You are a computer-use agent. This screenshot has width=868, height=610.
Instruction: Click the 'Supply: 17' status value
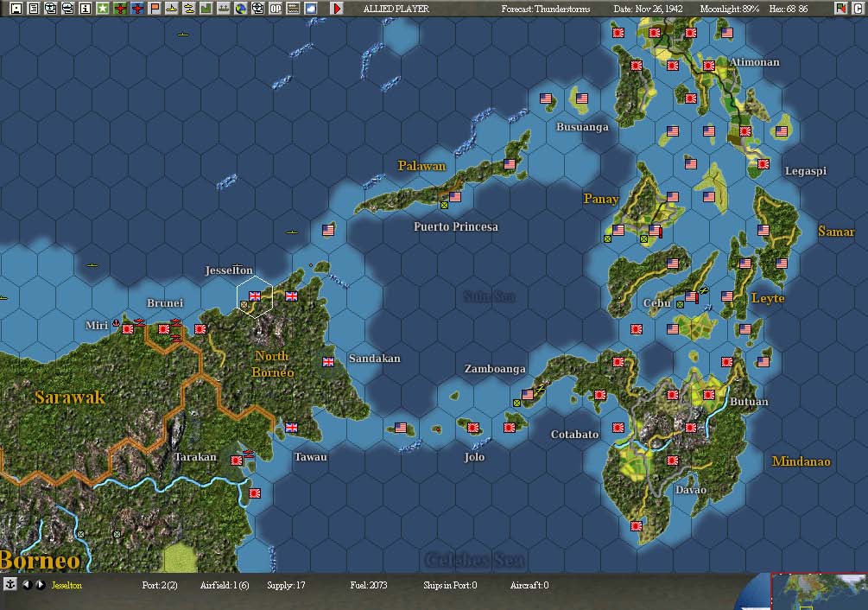coord(286,585)
